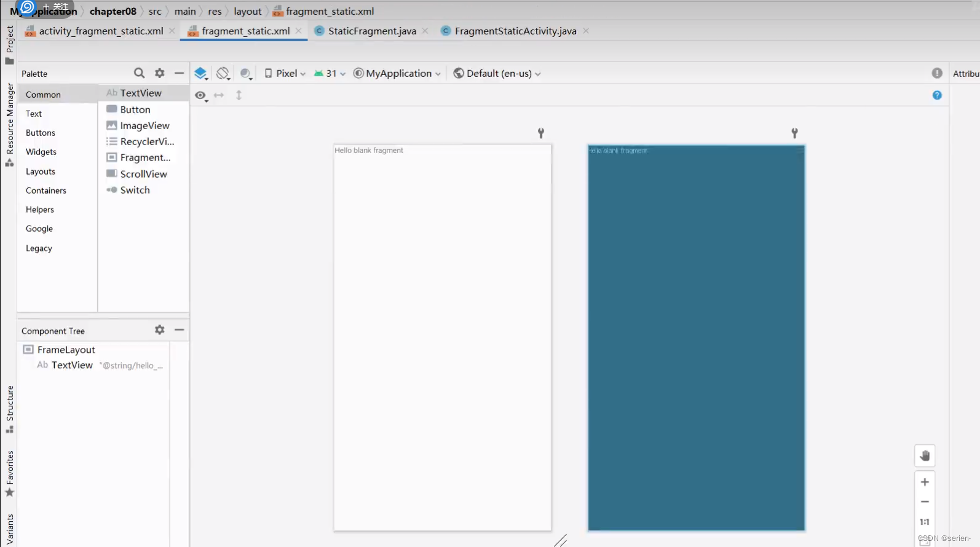Select Hello blank fragment text in design
980x547 pixels.
click(x=369, y=150)
